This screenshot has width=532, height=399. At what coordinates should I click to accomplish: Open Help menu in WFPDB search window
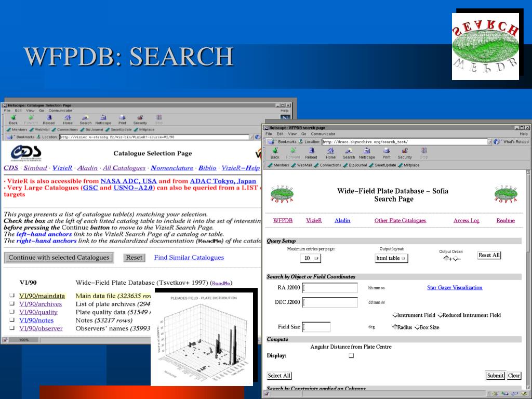[x=524, y=134]
